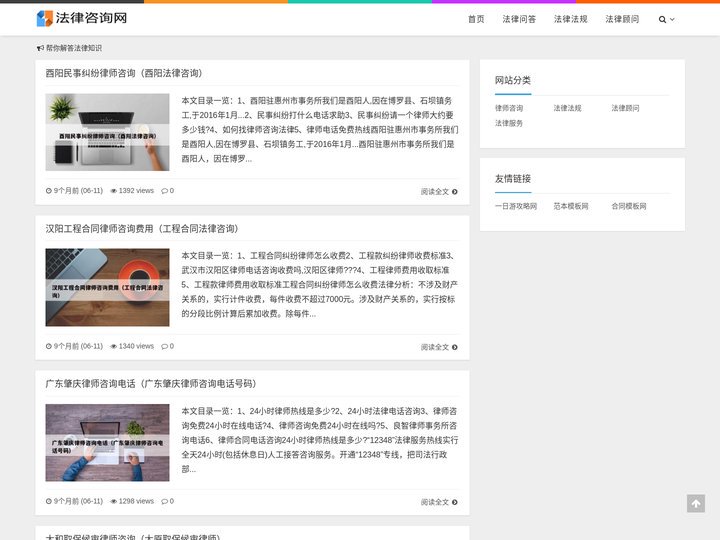Image resolution: width=720 pixels, height=540 pixels.
Task: Open the coffee cup thumbnail of 汉阳 article
Action: click(107, 287)
